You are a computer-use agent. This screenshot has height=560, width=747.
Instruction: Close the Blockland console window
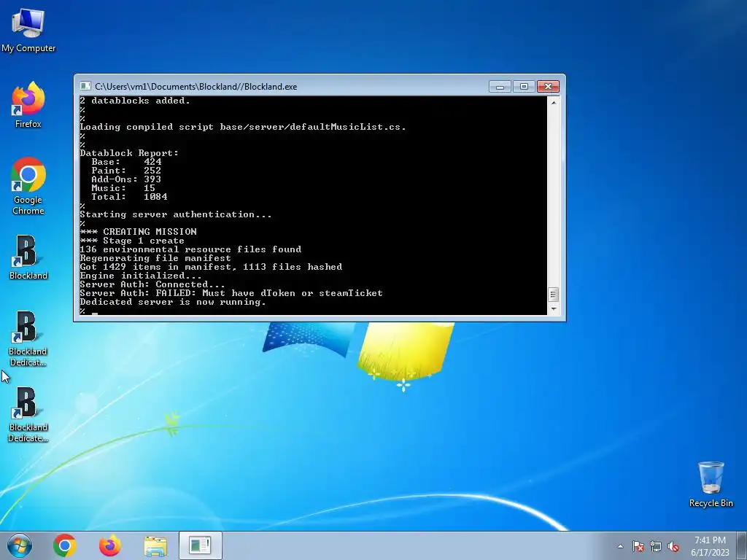click(x=548, y=86)
